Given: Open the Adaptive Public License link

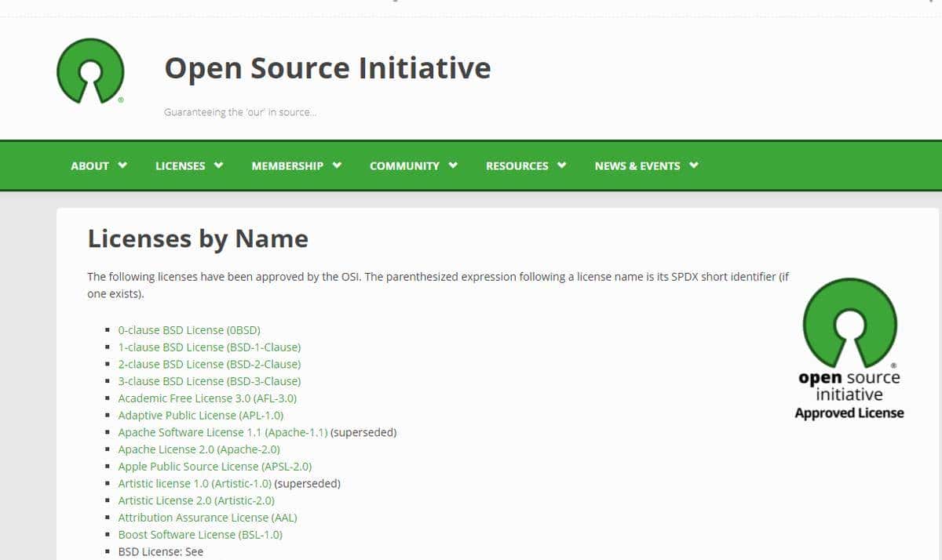Looking at the screenshot, I should (x=200, y=415).
